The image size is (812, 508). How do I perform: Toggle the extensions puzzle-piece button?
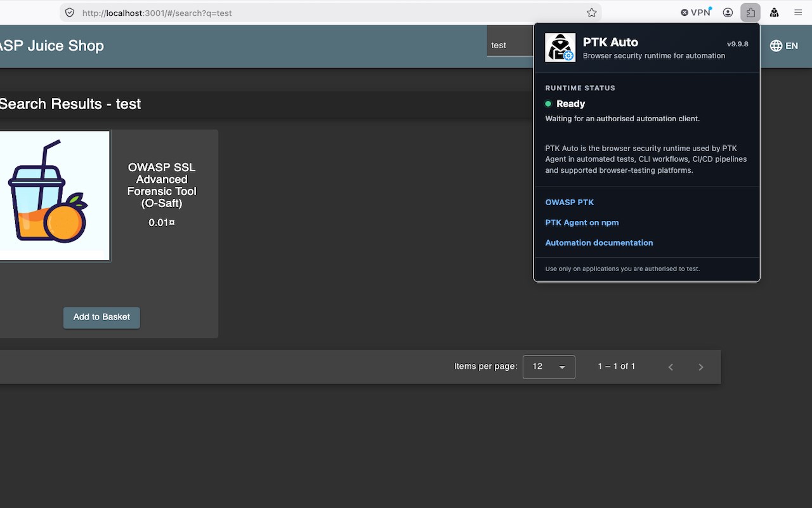[x=750, y=13]
